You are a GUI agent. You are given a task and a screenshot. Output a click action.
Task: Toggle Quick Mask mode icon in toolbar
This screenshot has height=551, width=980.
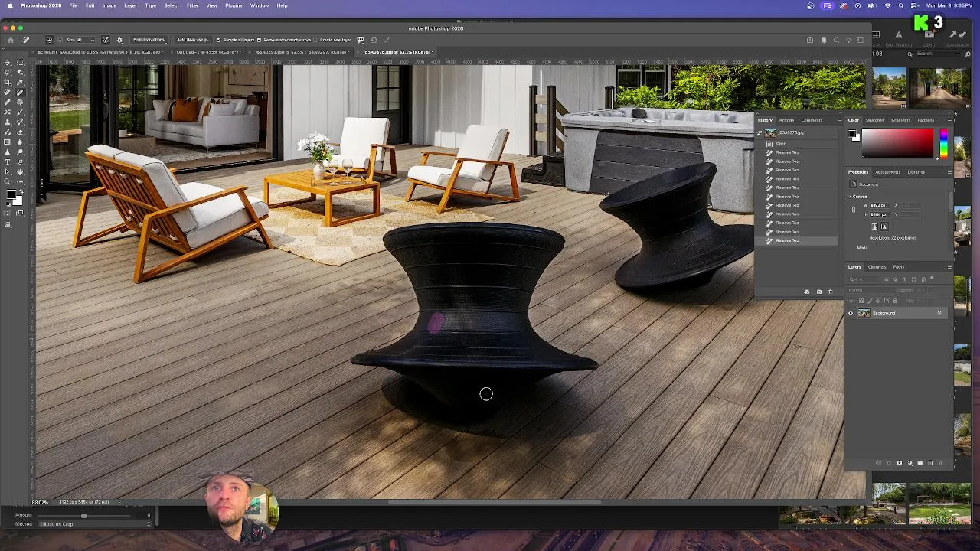coord(8,213)
